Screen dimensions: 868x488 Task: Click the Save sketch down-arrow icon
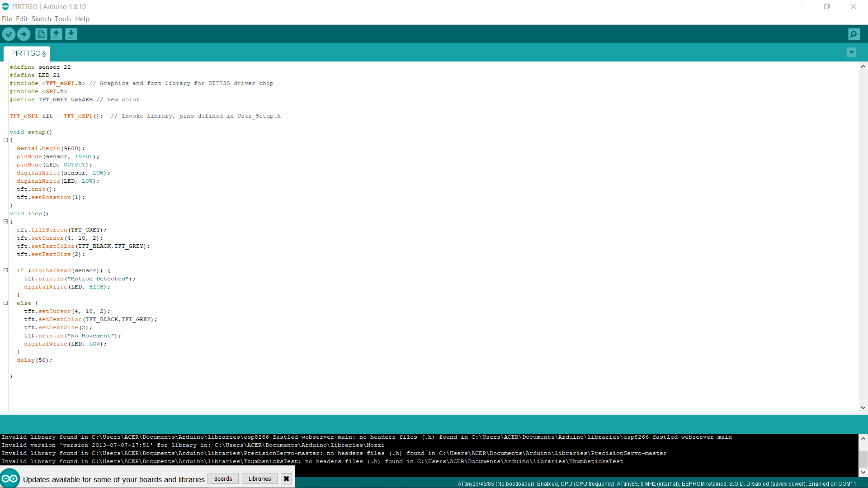click(x=71, y=34)
